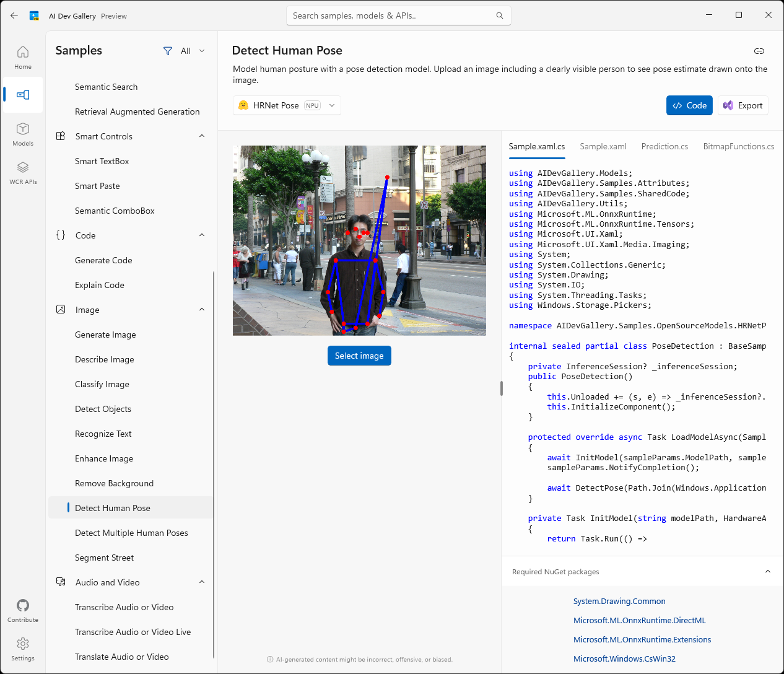
Task: Switch to the Prediction.cs tab
Action: pos(664,146)
